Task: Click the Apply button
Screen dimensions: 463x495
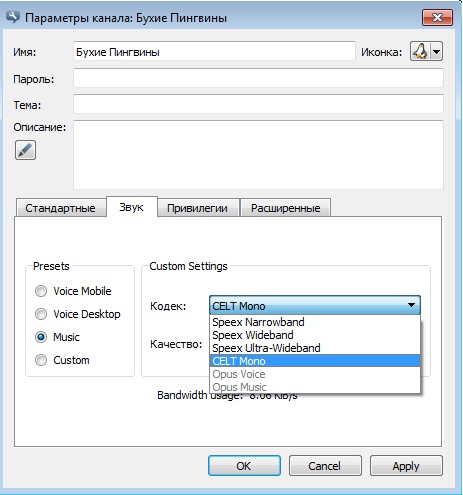Action: [x=406, y=466]
